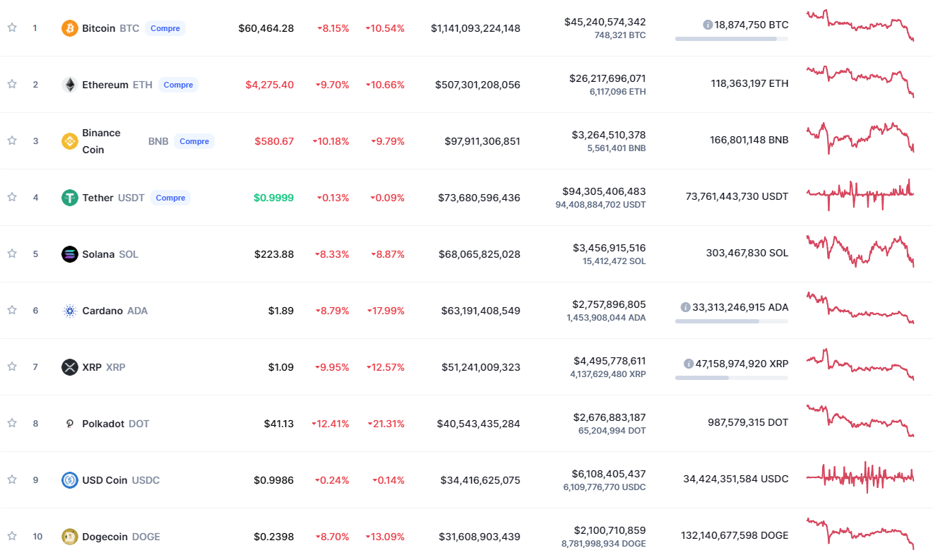Click Ethereum price $4,275.40
933x560 pixels.
click(x=270, y=85)
